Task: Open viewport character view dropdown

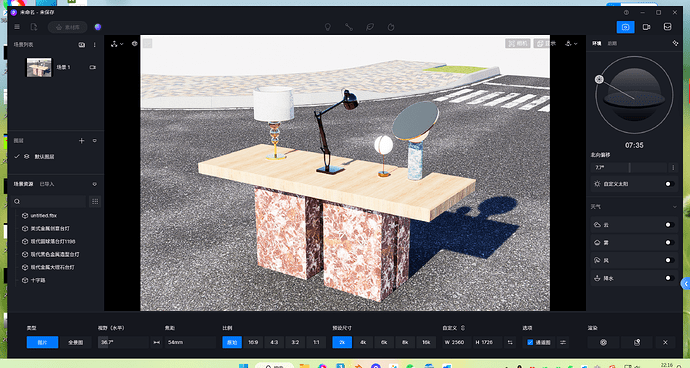Action: pyautogui.click(x=571, y=44)
